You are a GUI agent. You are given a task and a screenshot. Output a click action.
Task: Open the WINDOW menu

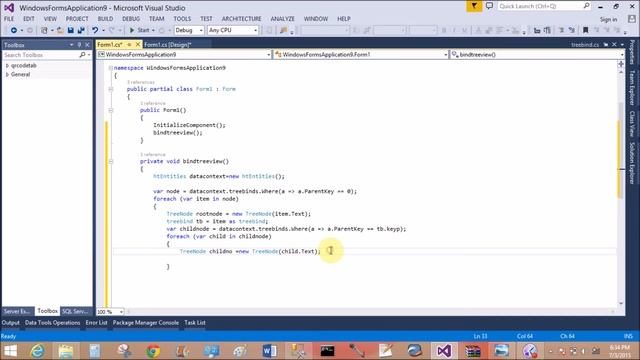tap(316, 19)
